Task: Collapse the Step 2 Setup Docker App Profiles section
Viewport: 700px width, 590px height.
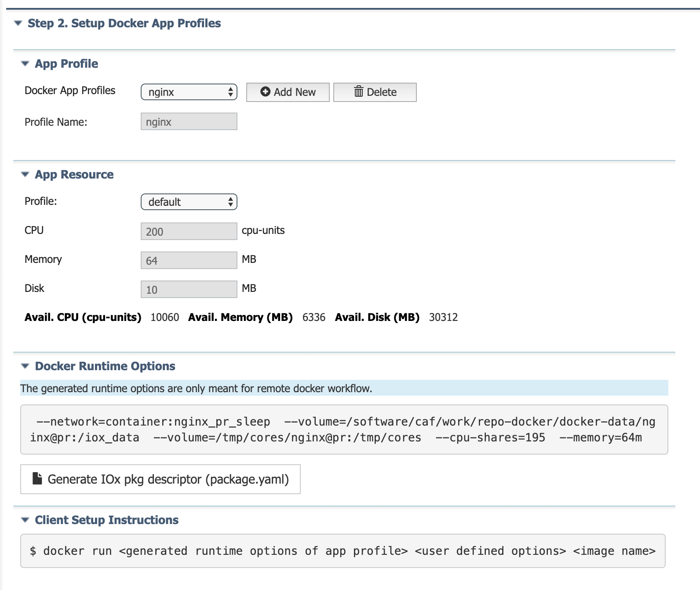Action: (18, 23)
